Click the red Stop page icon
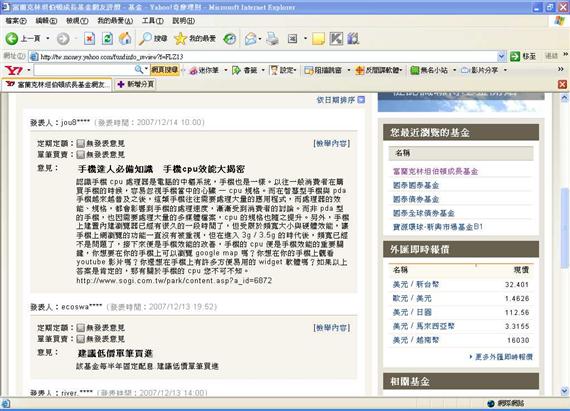This screenshot has height=411, width=570. [x=89, y=39]
